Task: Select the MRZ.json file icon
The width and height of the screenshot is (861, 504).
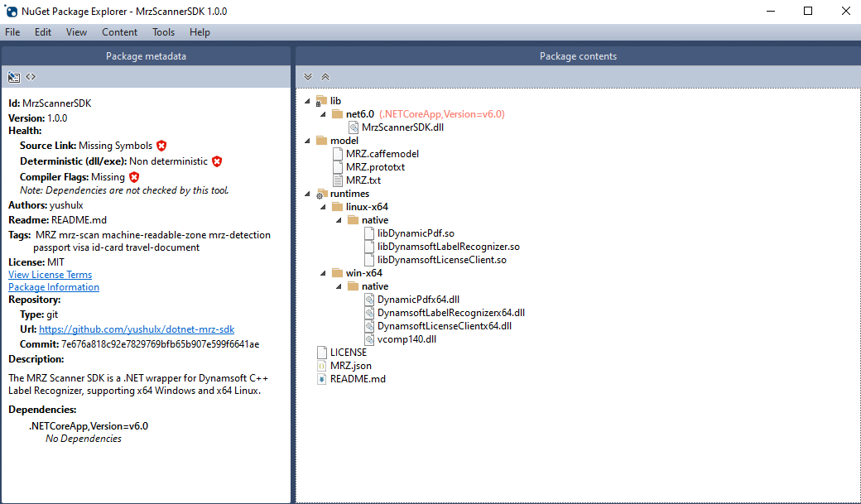Action: pos(322,366)
